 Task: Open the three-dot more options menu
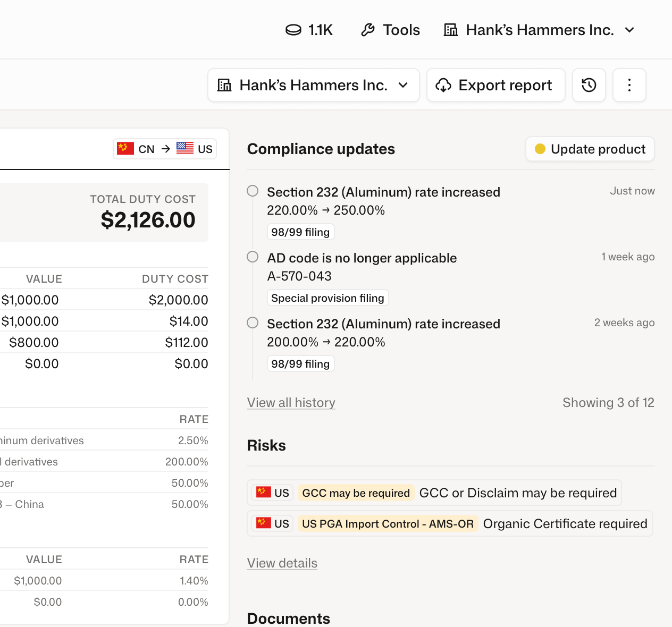tap(629, 85)
